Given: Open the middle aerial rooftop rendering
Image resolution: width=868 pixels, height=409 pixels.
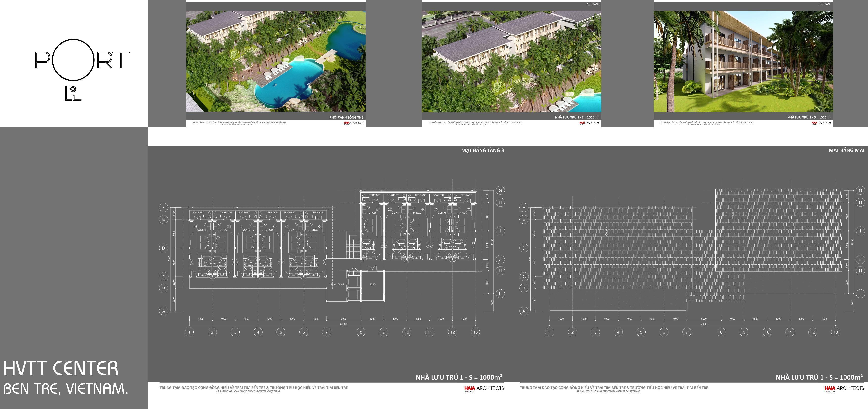Looking at the screenshot, I should coord(511,61).
